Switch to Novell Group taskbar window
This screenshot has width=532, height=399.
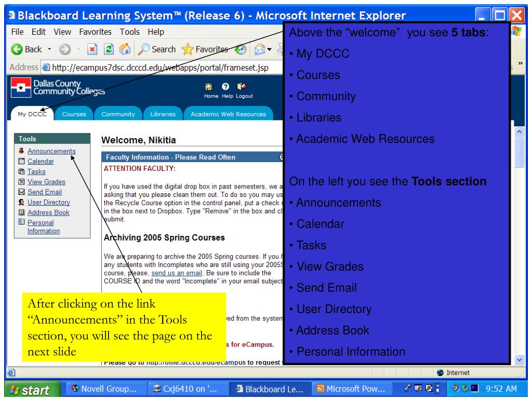tap(105, 389)
